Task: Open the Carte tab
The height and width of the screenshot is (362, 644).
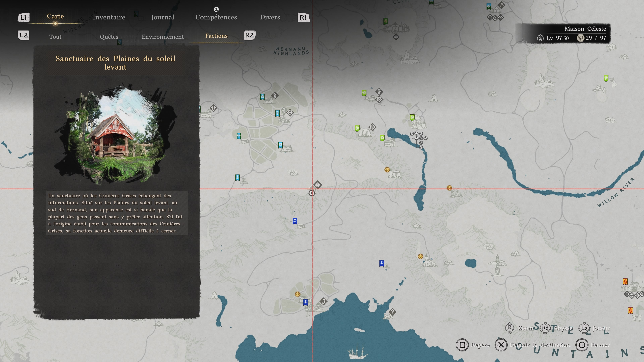Action: (55, 16)
